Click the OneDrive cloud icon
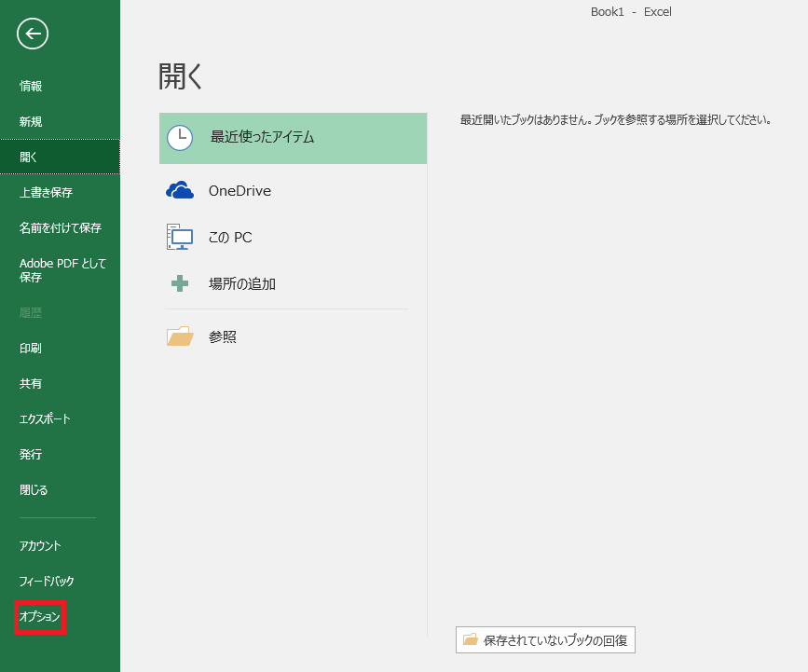Viewport: 808px width, 672px height. point(180,190)
